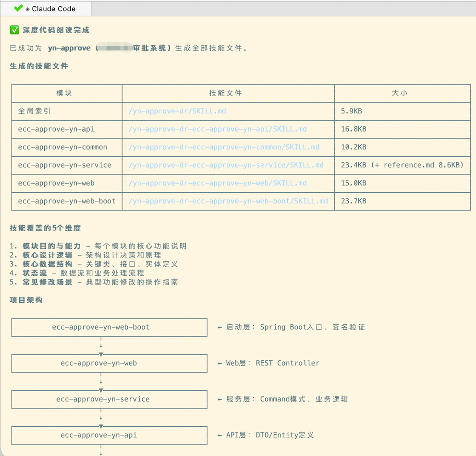Click the ecc-approve-yn-api architecture box
Image resolution: width=476 pixels, height=456 pixels.
pos(110,435)
